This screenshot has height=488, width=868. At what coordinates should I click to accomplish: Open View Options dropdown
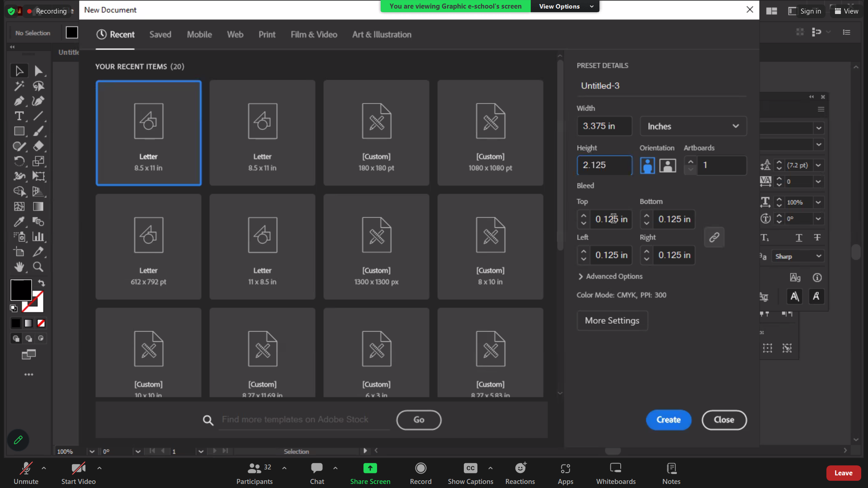point(565,6)
